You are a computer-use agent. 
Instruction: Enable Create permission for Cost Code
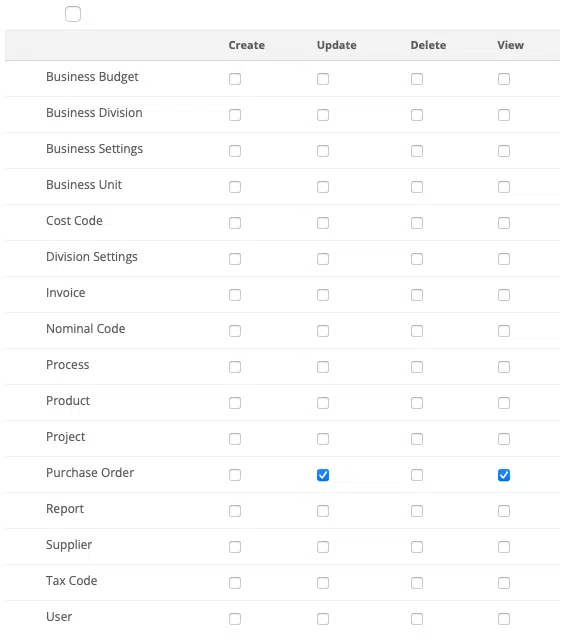(x=235, y=223)
